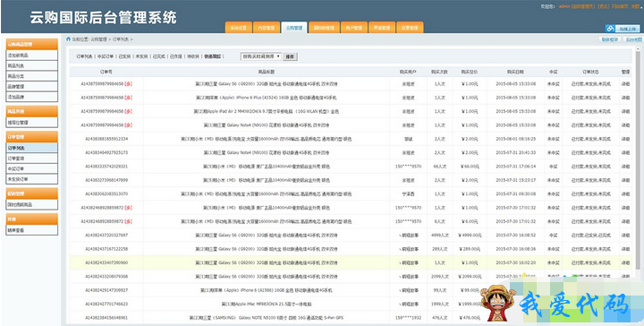Open 晒单查看 in the sidebar

pos(32,230)
